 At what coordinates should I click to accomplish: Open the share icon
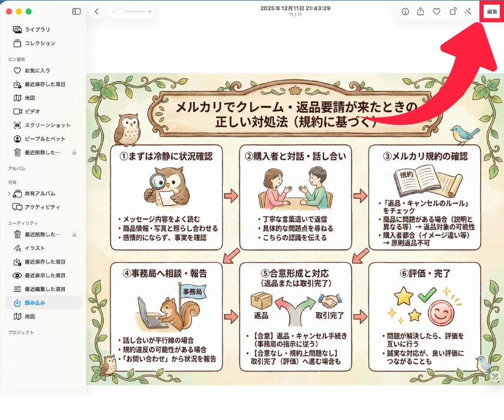point(421,11)
